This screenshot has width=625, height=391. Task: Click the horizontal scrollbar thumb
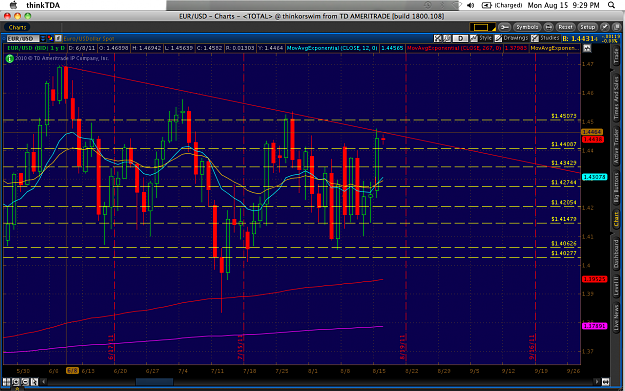click(x=154, y=382)
